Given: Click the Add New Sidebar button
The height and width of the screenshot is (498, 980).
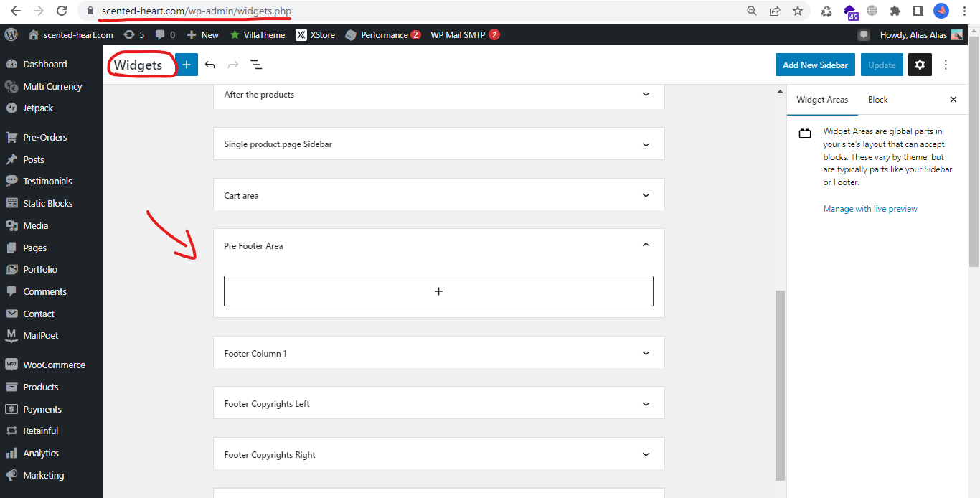Looking at the screenshot, I should pyautogui.click(x=815, y=65).
